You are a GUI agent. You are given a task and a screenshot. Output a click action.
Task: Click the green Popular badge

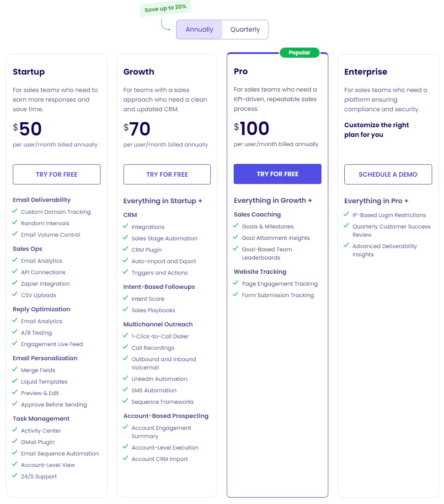[300, 53]
